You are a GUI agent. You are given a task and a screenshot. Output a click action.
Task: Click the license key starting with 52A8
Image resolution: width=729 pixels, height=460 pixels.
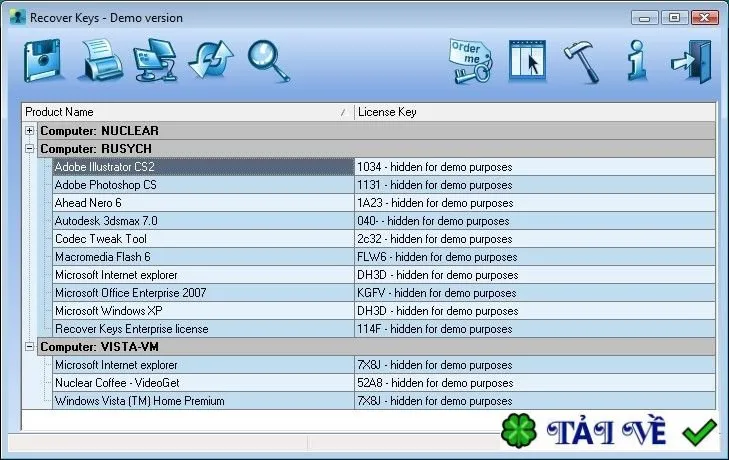coord(535,383)
